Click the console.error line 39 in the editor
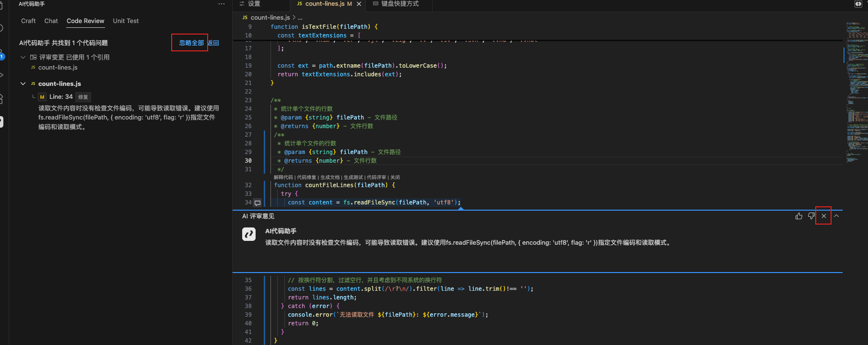This screenshot has height=345, width=868. coord(387,315)
